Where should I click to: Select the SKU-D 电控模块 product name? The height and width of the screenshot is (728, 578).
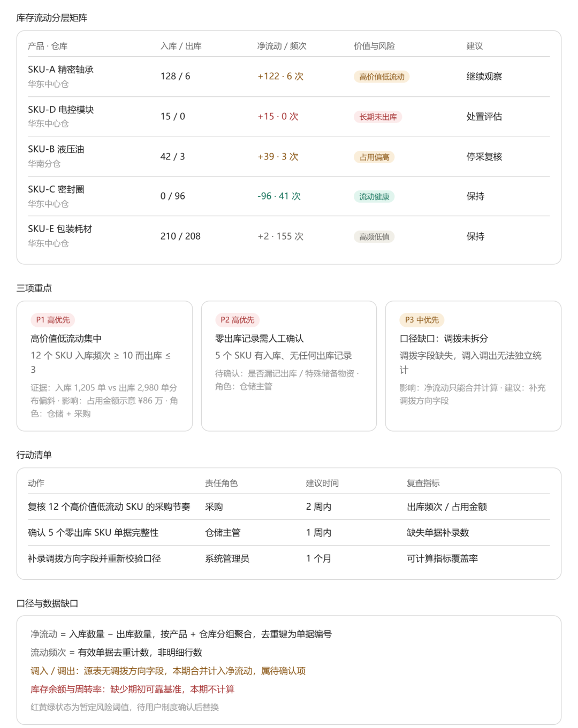tap(61, 110)
